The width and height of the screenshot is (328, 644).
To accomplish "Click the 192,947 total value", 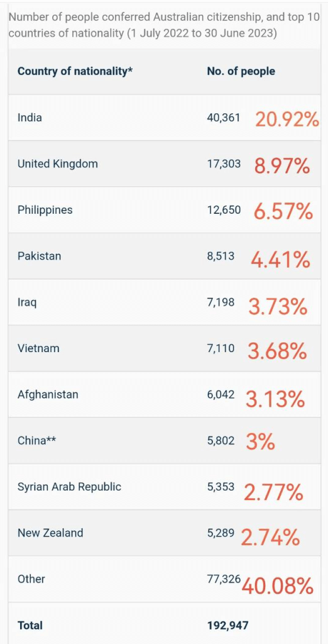I will (228, 625).
